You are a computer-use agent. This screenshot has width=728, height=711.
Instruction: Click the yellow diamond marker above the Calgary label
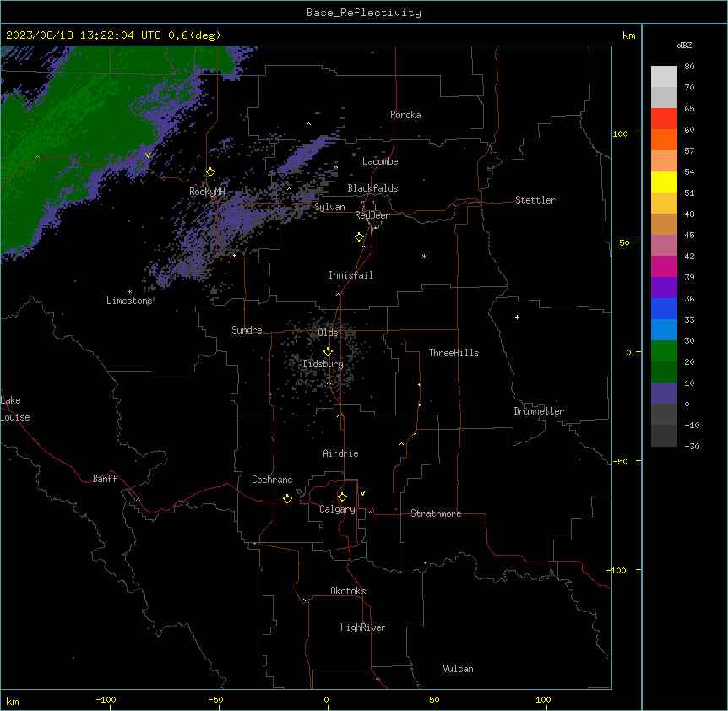(x=342, y=497)
